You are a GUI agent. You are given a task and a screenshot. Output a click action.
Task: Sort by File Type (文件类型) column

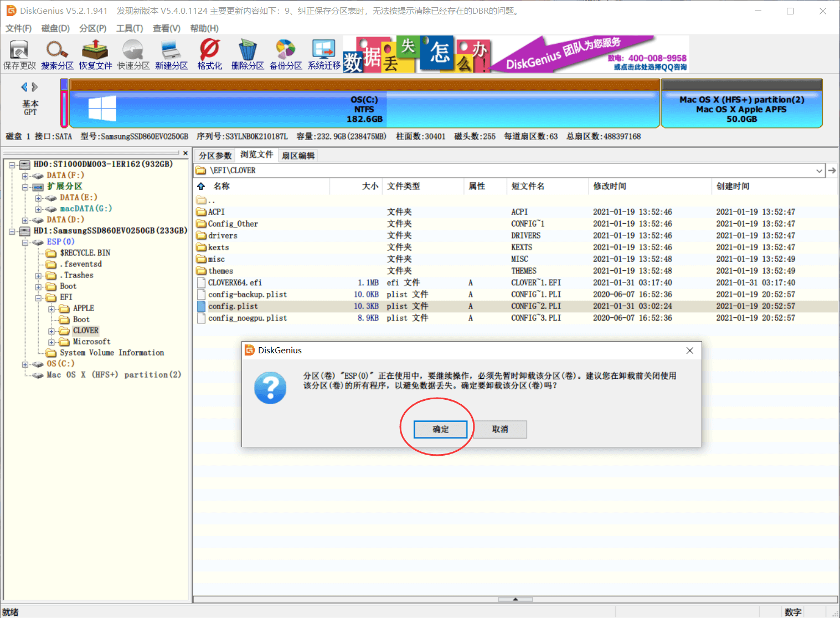pos(404,186)
